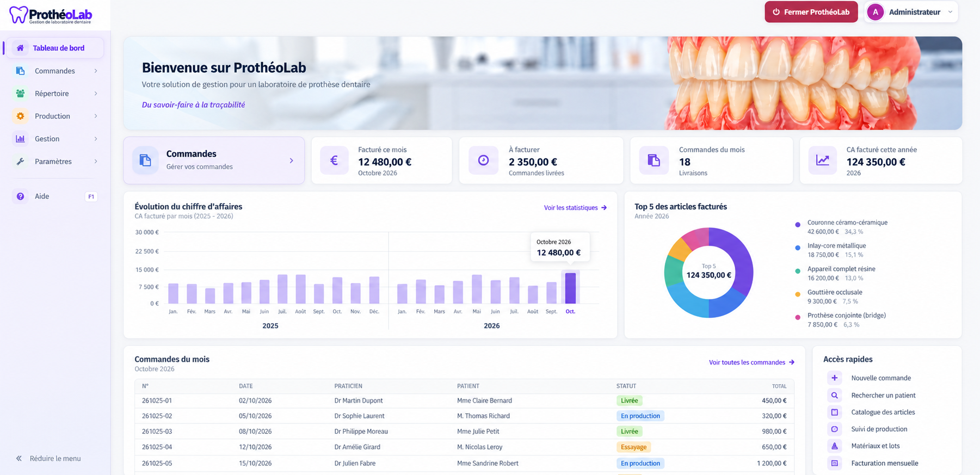Screen dimensions: 980x475
Task: Click Dr Sophie Laurent in the orders table
Action: click(359, 416)
